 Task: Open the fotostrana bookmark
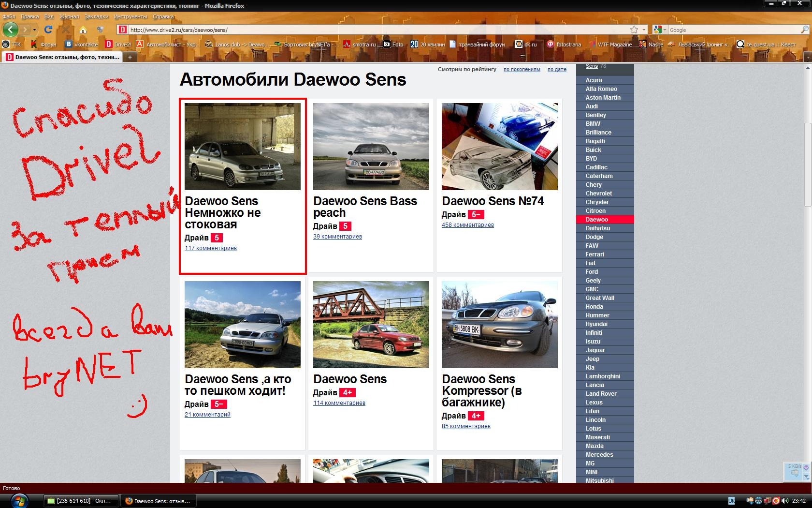564,45
